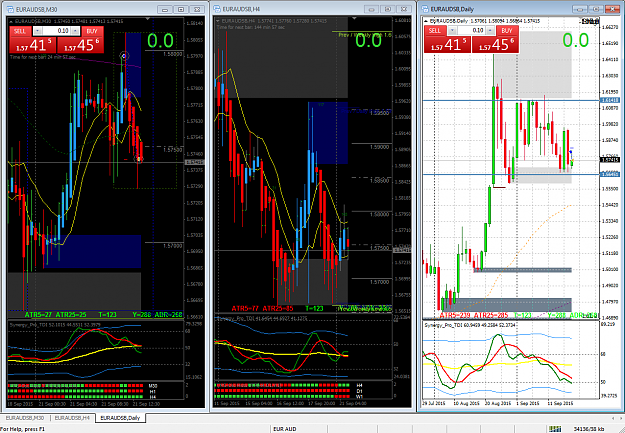Click the 1.59500 level label in H4 chart
This screenshot has width=625, height=433.
coord(379,113)
